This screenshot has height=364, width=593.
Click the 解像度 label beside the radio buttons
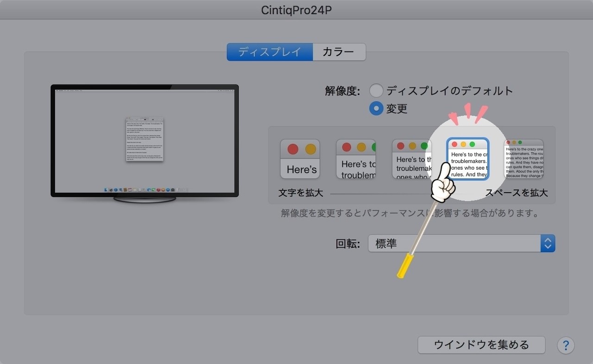(342, 91)
